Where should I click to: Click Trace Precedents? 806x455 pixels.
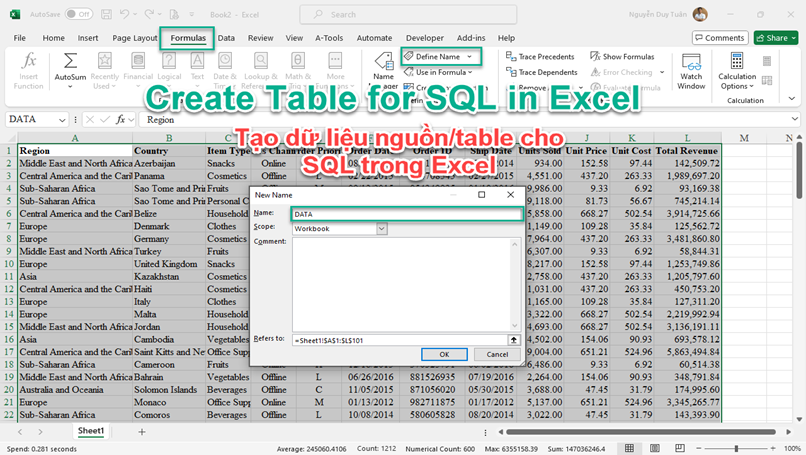click(540, 57)
